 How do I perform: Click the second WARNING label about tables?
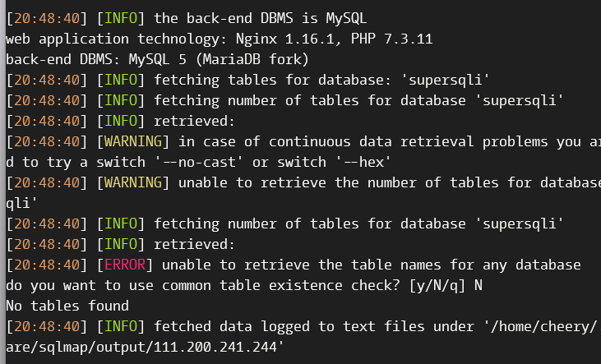[x=133, y=182]
